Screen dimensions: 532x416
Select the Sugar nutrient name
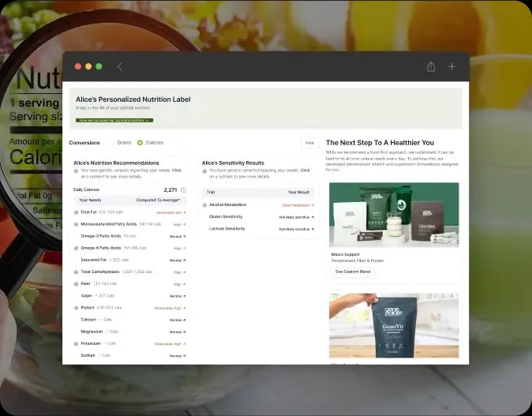87,295
